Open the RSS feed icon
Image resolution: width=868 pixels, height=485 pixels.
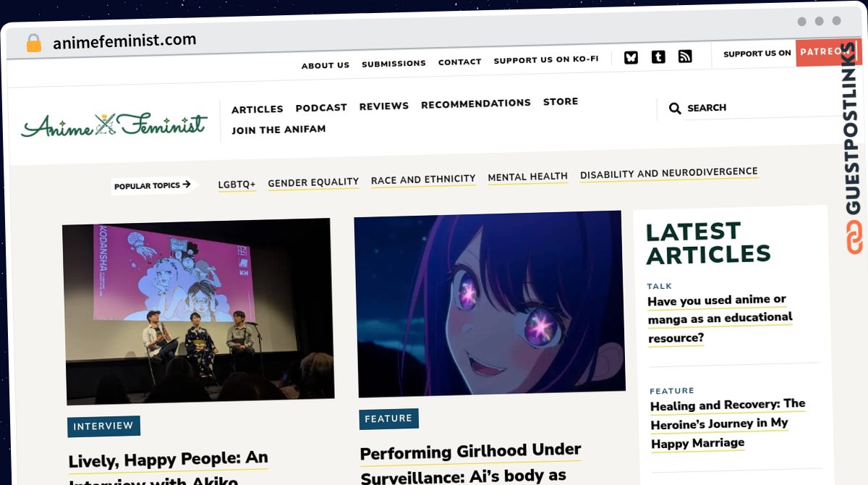pyautogui.click(x=685, y=56)
